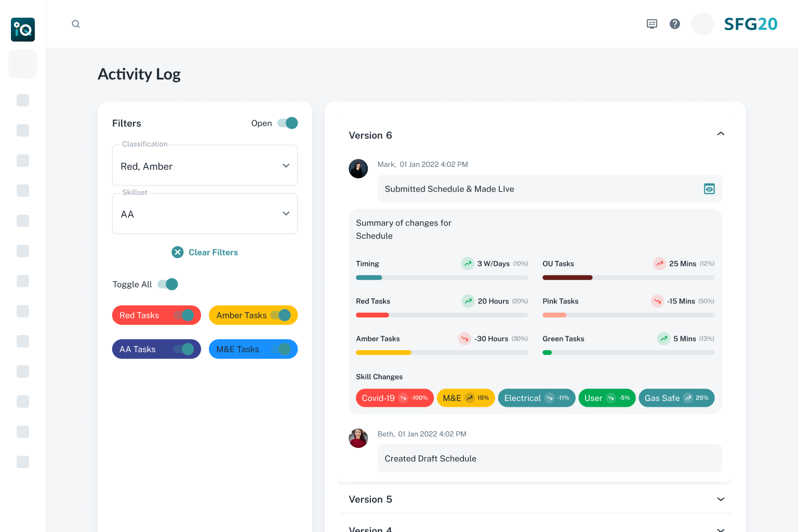Preview the submitted schedule via the eye icon
The image size is (798, 532).
(709, 189)
